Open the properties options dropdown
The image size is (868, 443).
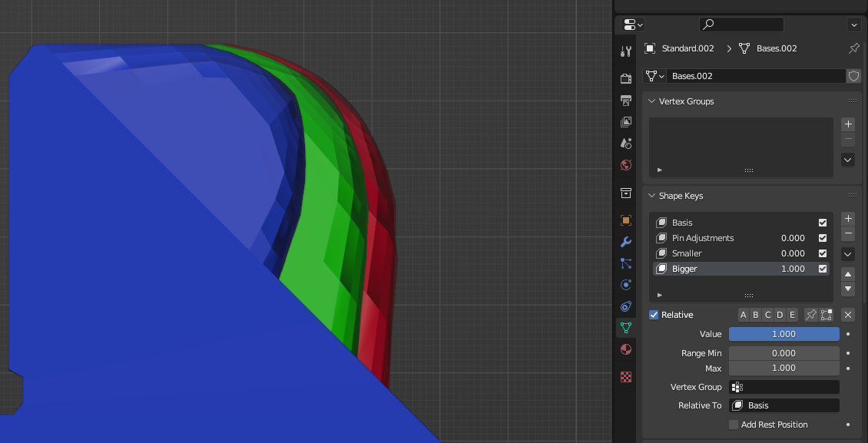click(853, 25)
